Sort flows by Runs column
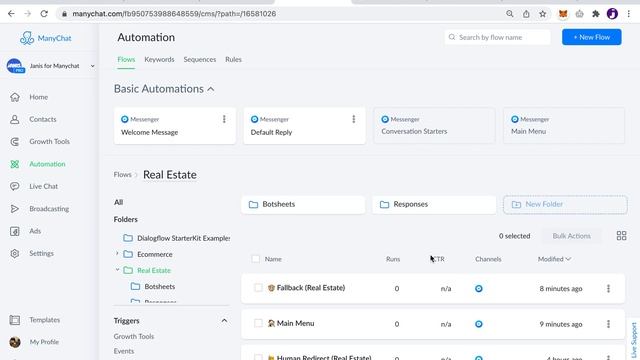The image size is (640, 360). pos(393,259)
